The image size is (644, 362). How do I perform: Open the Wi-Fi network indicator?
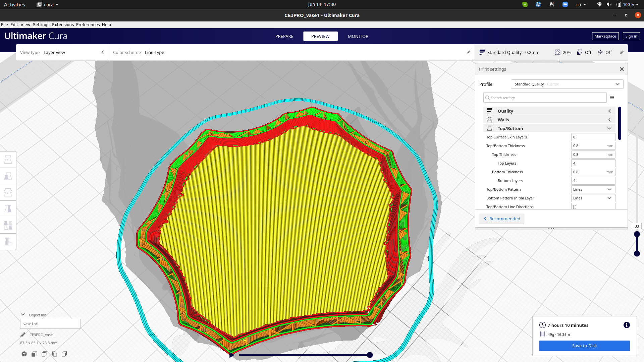[599, 4]
